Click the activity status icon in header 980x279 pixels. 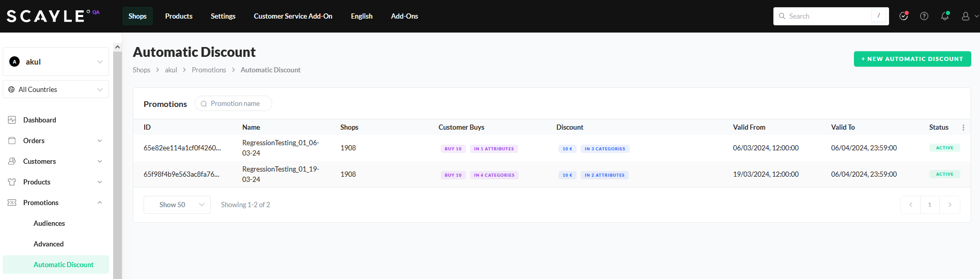point(904,16)
